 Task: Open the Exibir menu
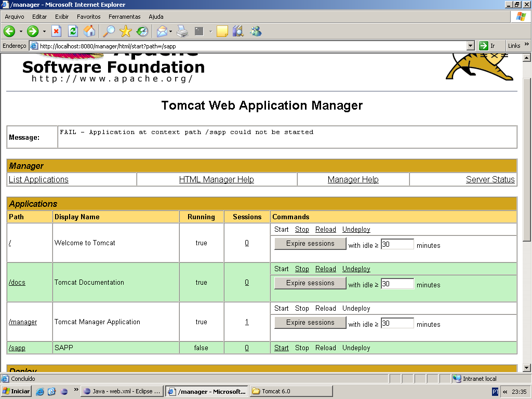point(62,17)
